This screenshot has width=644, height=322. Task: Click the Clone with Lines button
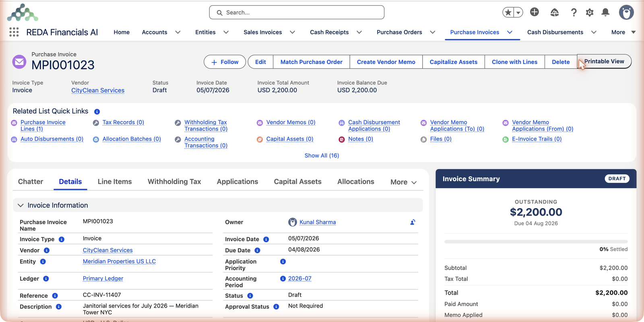pyautogui.click(x=514, y=62)
